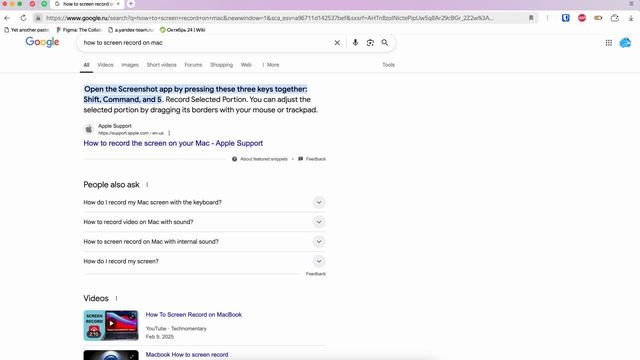Open the blue shield extension icon

click(566, 18)
